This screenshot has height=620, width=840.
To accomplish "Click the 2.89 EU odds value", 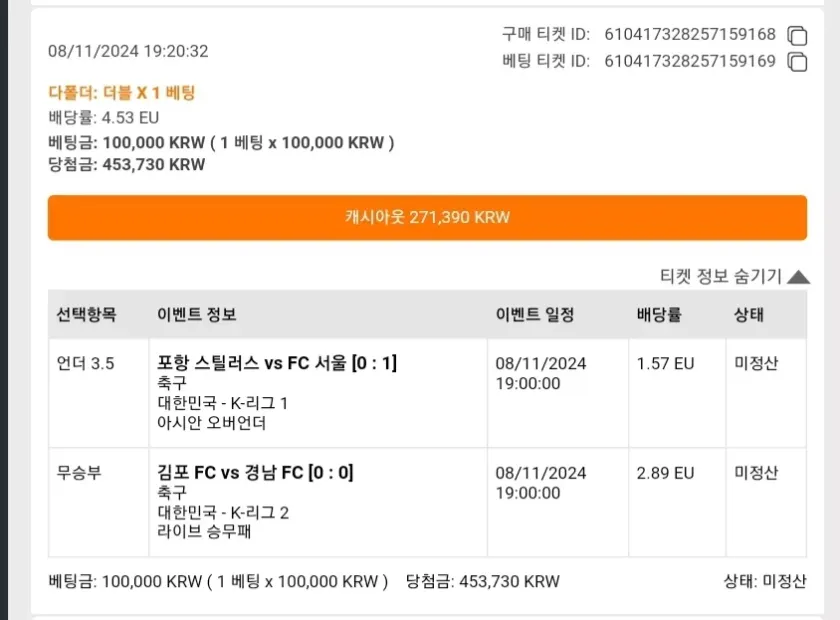I will click(665, 473).
